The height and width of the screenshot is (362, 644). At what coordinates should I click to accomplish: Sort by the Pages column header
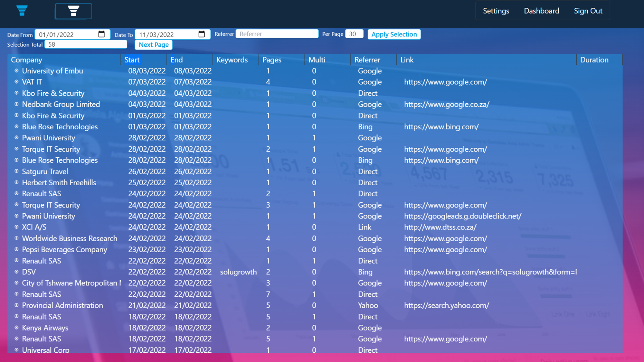[x=272, y=60]
